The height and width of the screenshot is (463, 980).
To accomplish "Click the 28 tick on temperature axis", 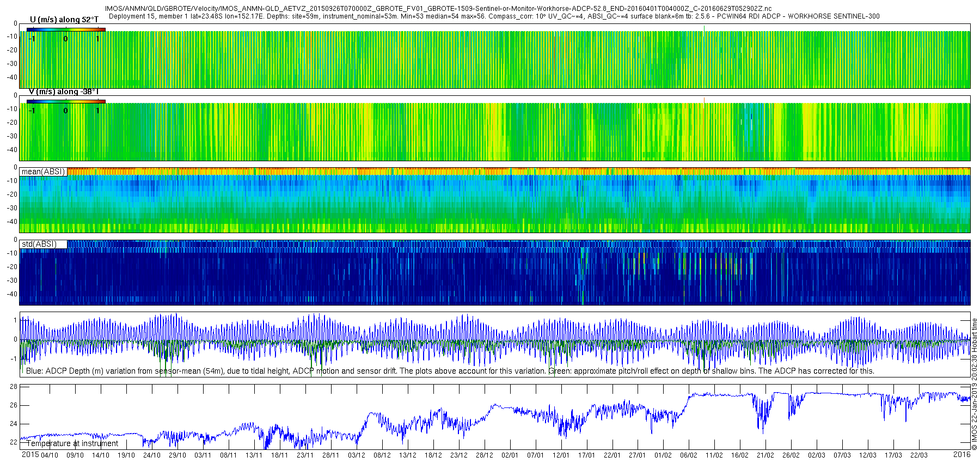I will pyautogui.click(x=14, y=387).
